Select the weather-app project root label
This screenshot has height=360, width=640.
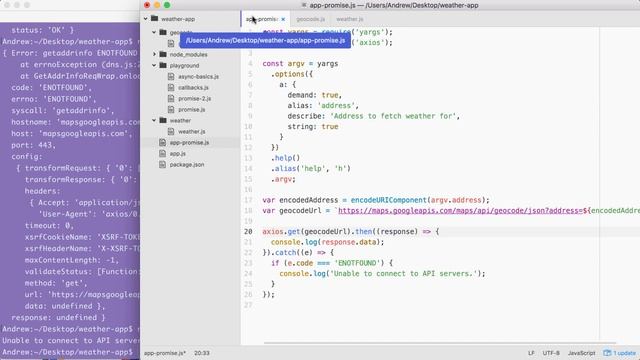[178, 19]
